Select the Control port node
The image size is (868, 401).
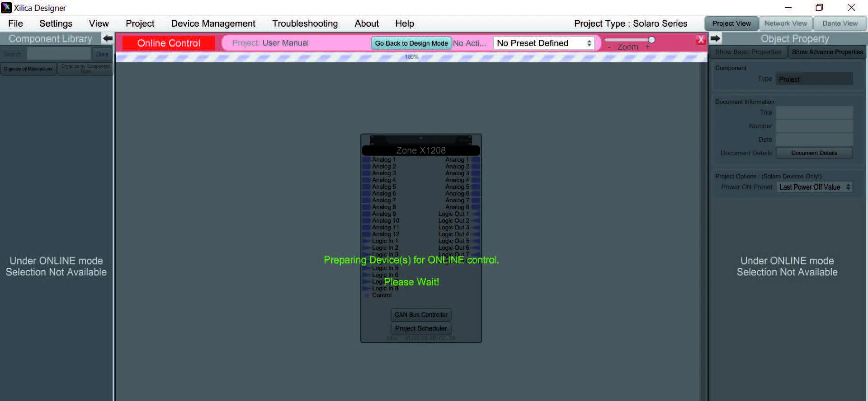coord(367,295)
